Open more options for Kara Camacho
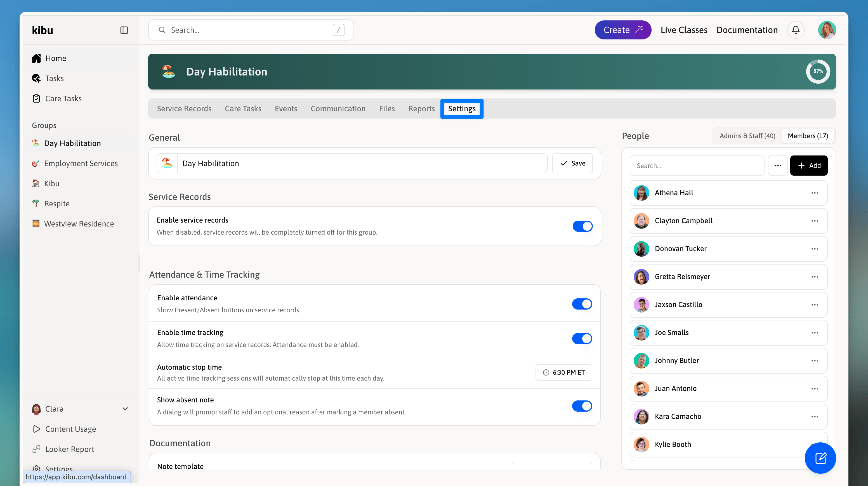This screenshot has width=868, height=486. 814,417
